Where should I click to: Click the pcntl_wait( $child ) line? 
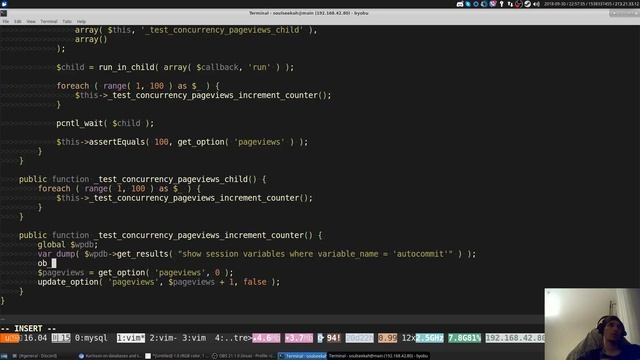point(105,123)
